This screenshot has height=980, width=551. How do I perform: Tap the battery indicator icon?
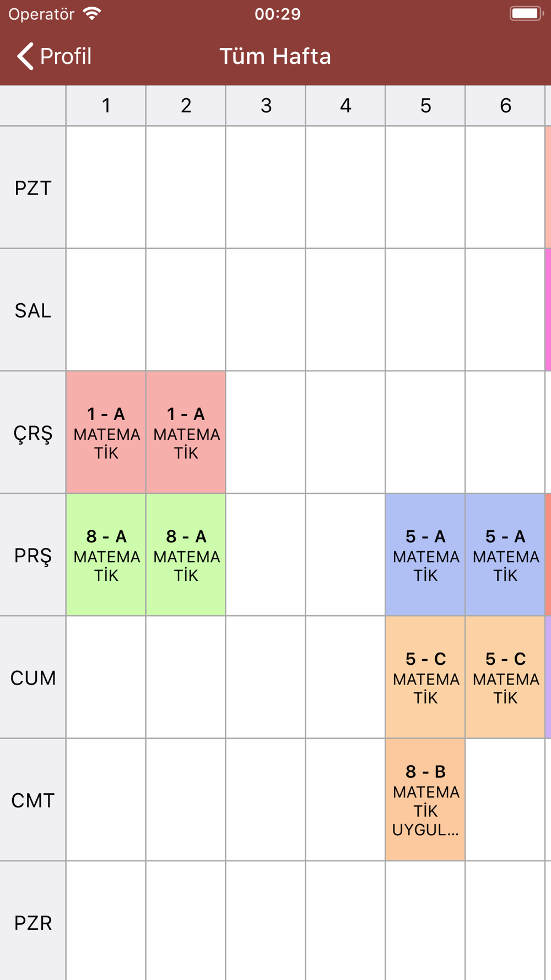click(527, 14)
